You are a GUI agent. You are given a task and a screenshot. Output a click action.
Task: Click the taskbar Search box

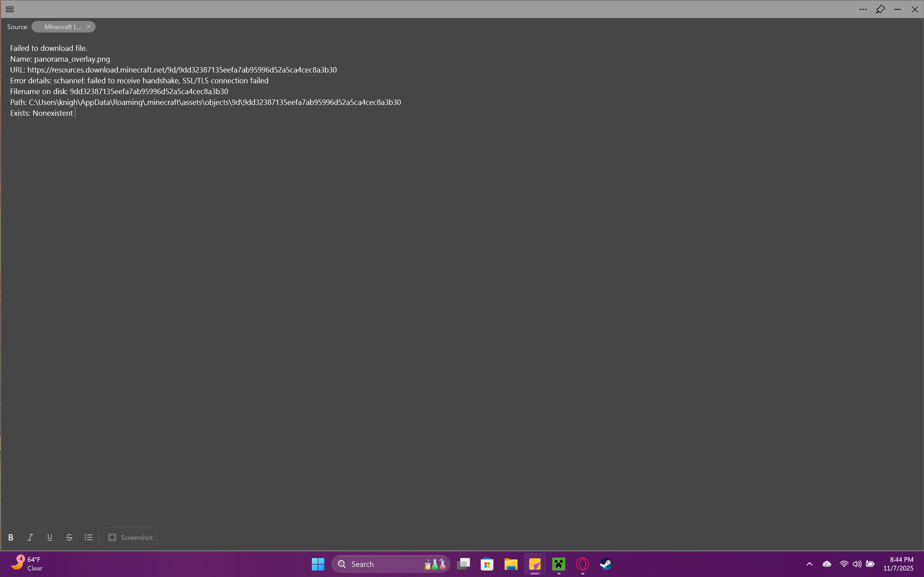(382, 564)
